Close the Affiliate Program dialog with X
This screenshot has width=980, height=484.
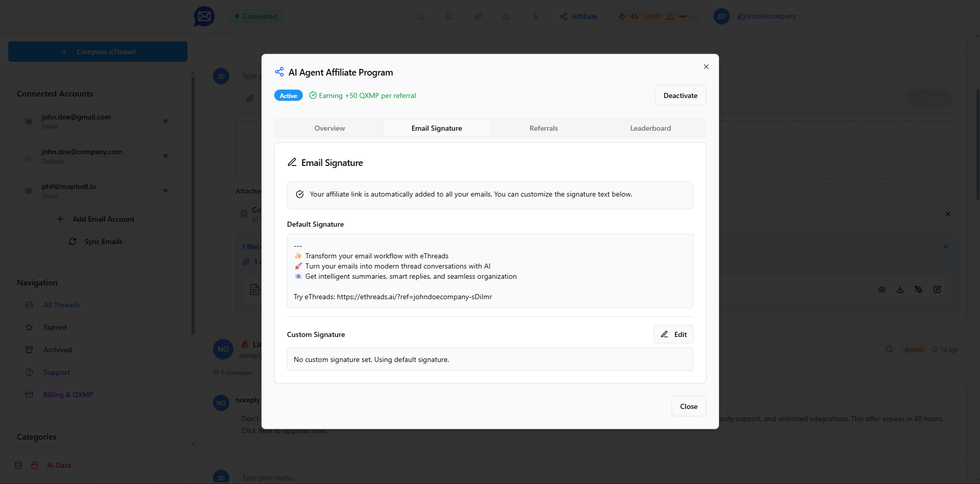coord(706,67)
